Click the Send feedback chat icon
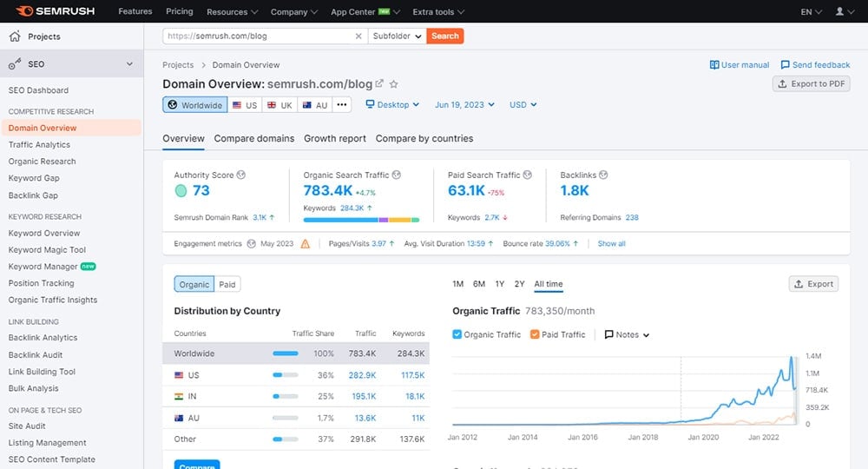 pyautogui.click(x=785, y=65)
